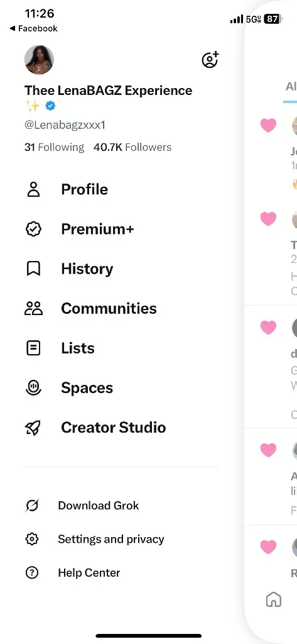The image size is (297, 644).
Task: Tap the Premium+ verified badge icon
Action: tap(33, 229)
